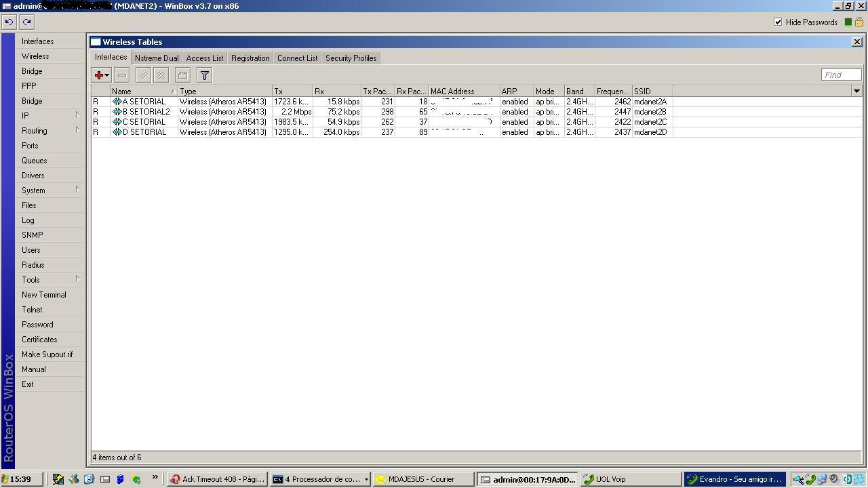Click the Remove (minus) toolbar button
The image size is (868, 488).
pos(122,75)
